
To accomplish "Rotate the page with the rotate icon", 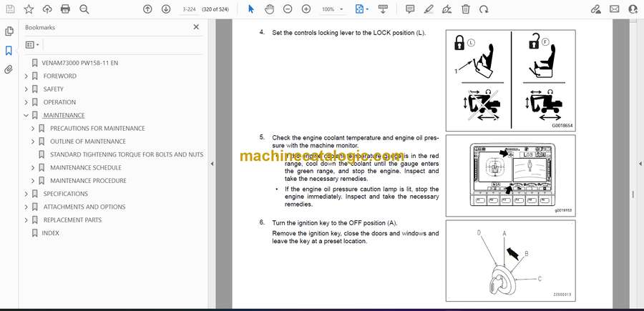I will (484, 9).
